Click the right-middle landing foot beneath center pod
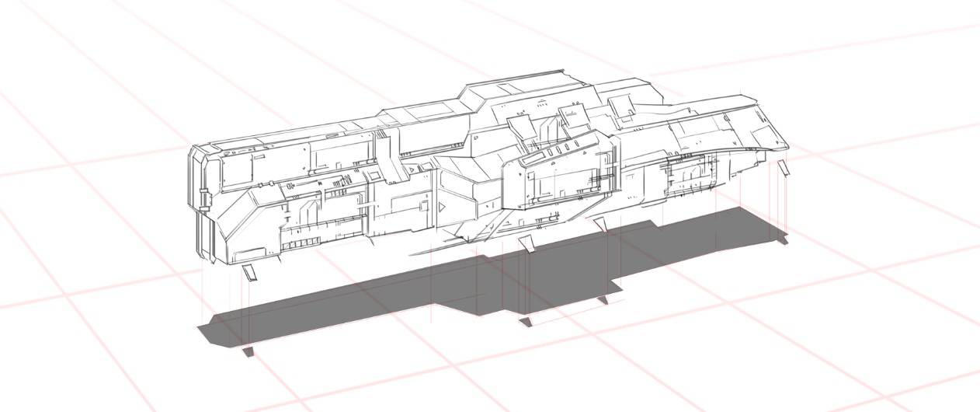980x412 pixels. pos(600,225)
